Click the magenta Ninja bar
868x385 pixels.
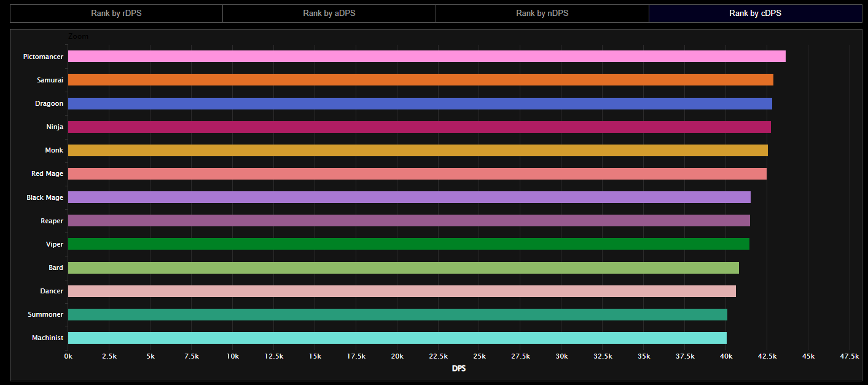420,127
